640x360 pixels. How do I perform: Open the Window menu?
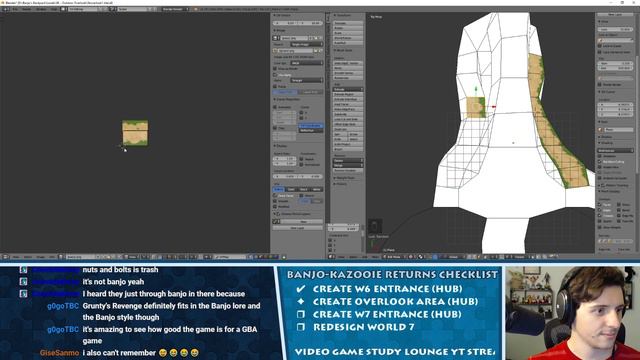[x=41, y=9]
